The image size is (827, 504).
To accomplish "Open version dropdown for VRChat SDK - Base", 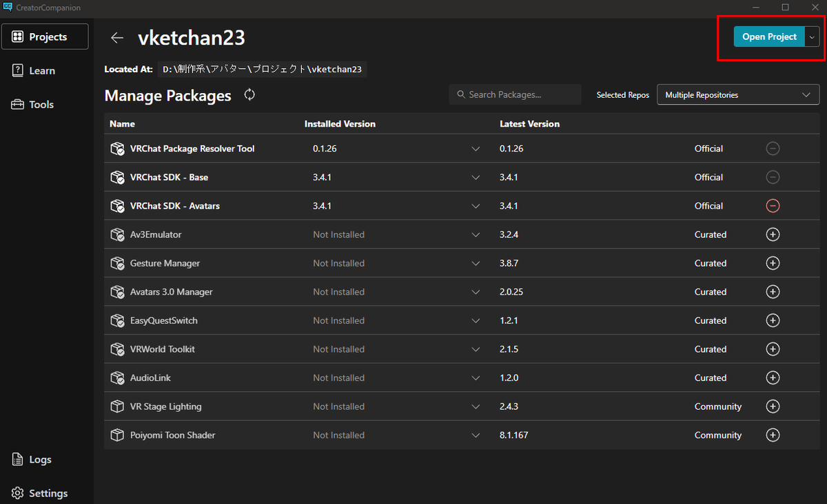I will 476,178.
